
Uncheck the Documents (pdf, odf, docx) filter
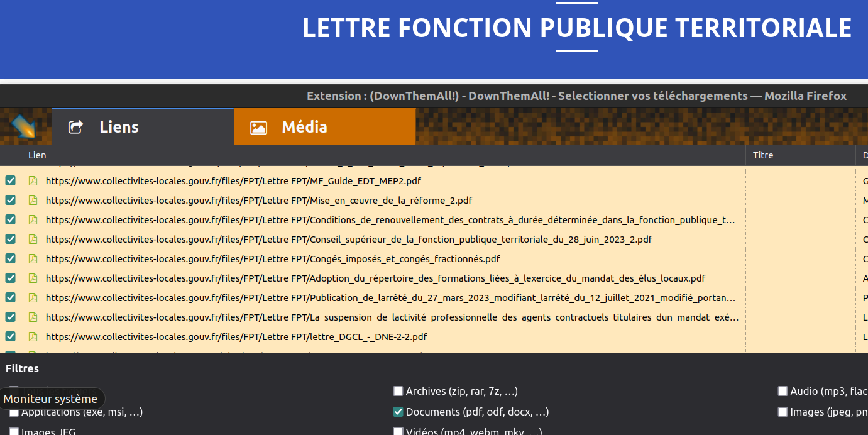pos(398,412)
